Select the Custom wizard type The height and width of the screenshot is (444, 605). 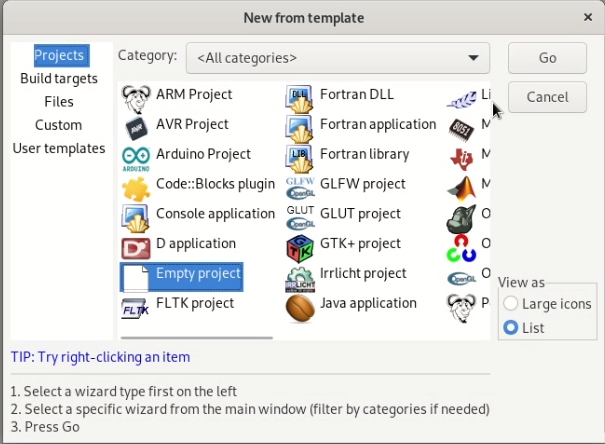tap(59, 125)
